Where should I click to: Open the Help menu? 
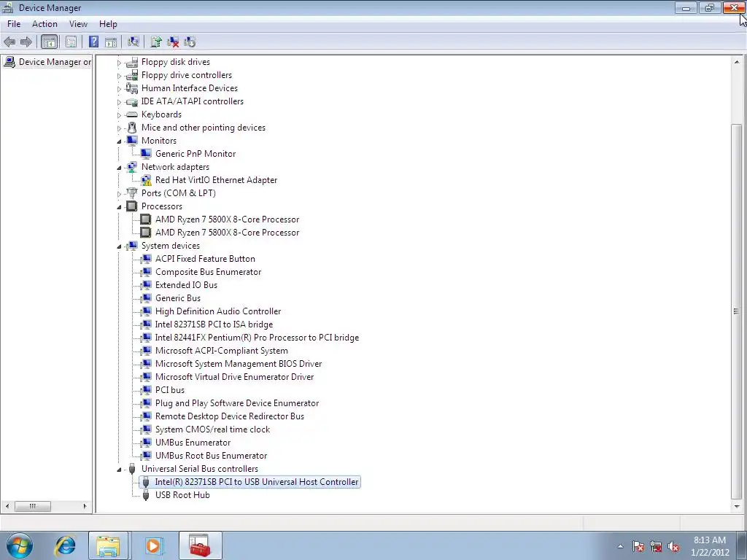point(108,24)
